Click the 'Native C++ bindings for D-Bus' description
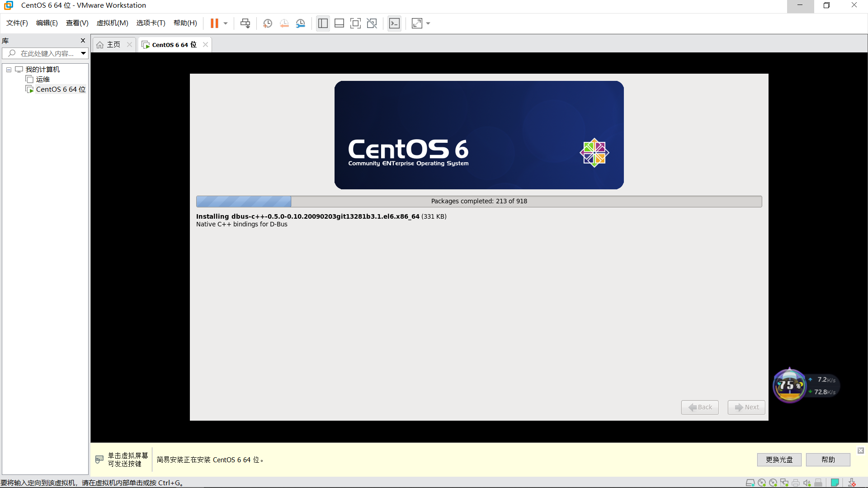 242,225
